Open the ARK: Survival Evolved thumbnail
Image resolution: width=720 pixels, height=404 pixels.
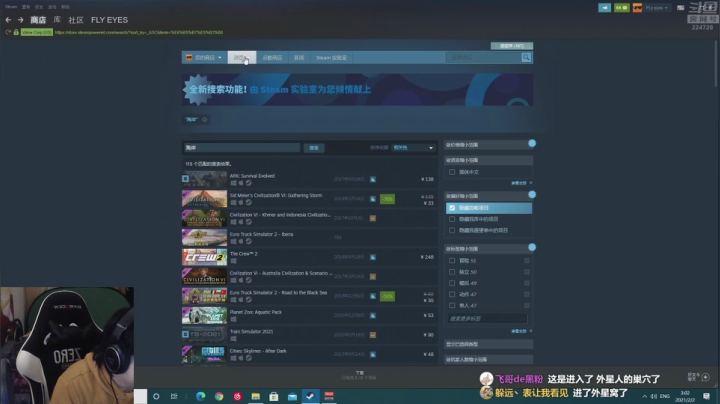point(204,179)
